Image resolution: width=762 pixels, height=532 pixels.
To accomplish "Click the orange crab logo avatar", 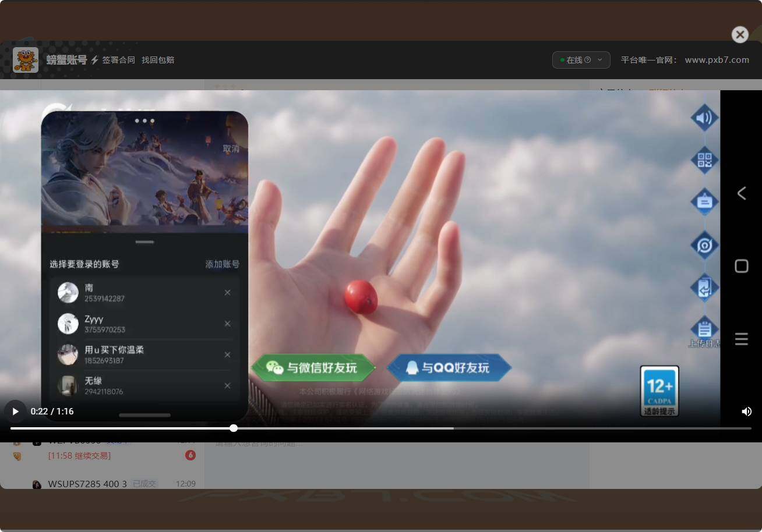I will click(x=26, y=60).
